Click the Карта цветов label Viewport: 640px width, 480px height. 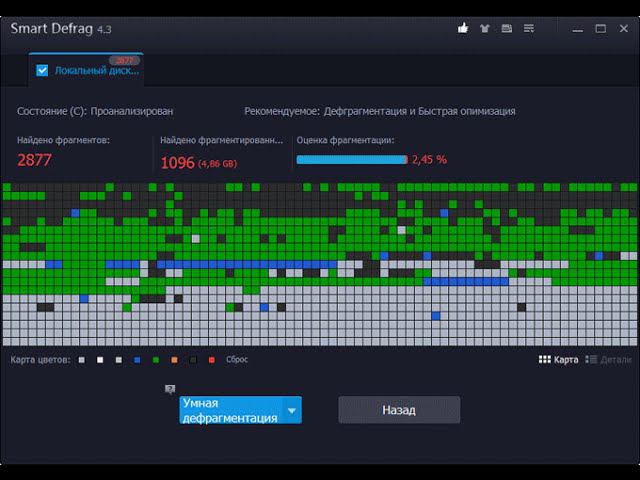(x=40, y=360)
